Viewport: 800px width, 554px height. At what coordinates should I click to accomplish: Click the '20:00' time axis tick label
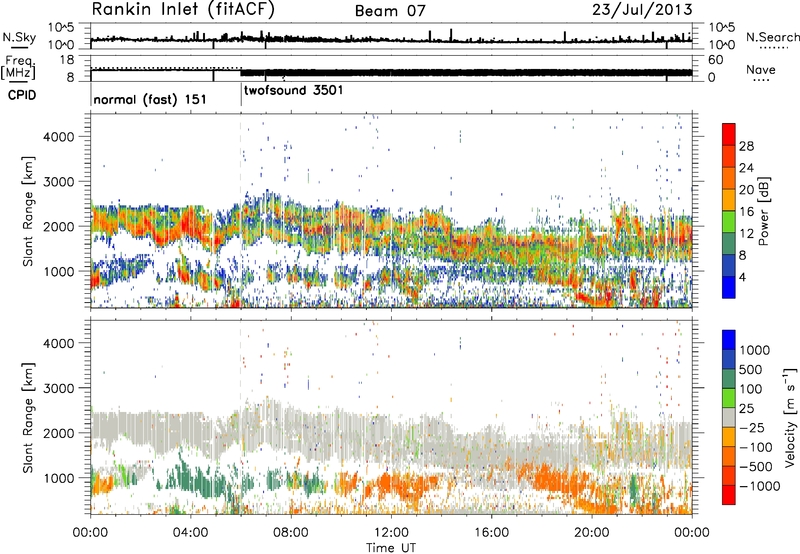pos(591,533)
